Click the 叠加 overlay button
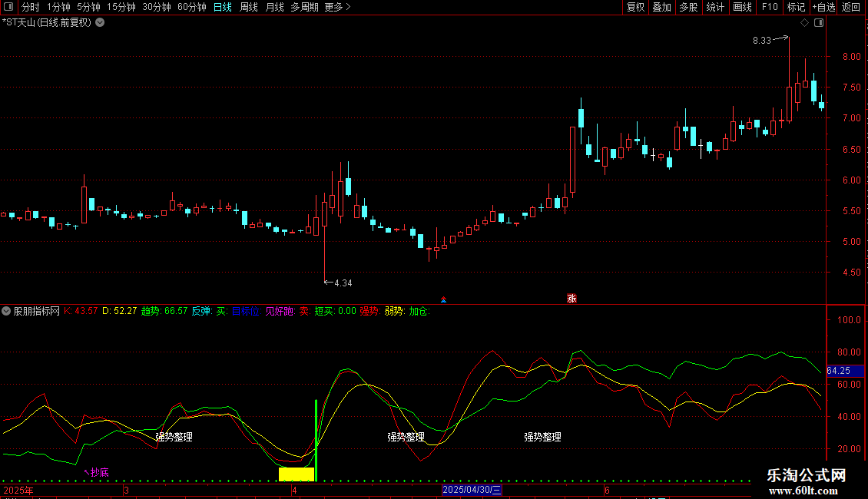Screen dimensions: 868x499 tap(661, 7)
